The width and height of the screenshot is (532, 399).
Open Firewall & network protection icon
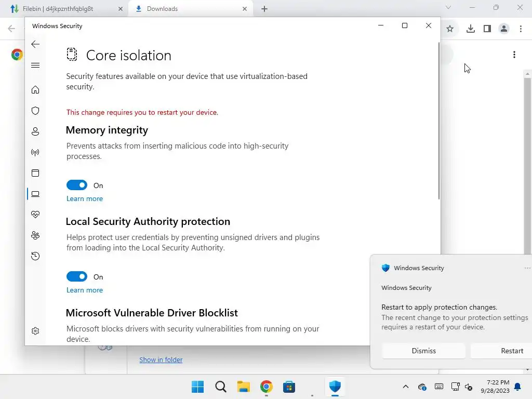click(35, 152)
